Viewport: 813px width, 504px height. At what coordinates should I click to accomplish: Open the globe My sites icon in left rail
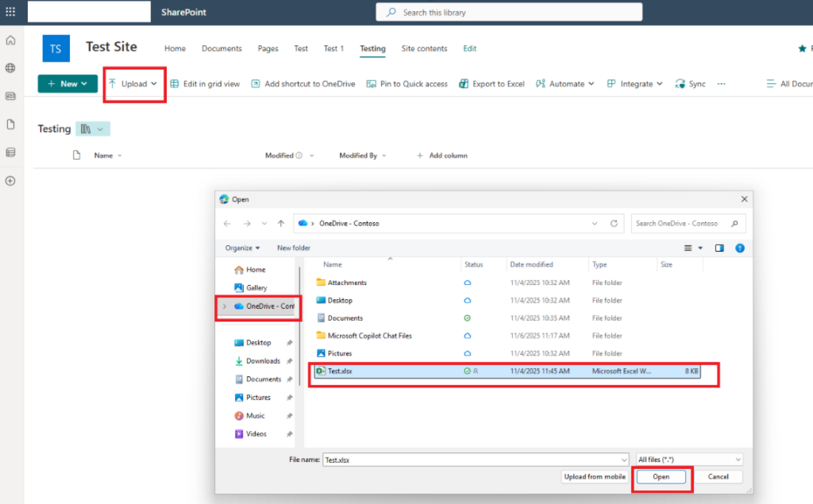point(10,68)
